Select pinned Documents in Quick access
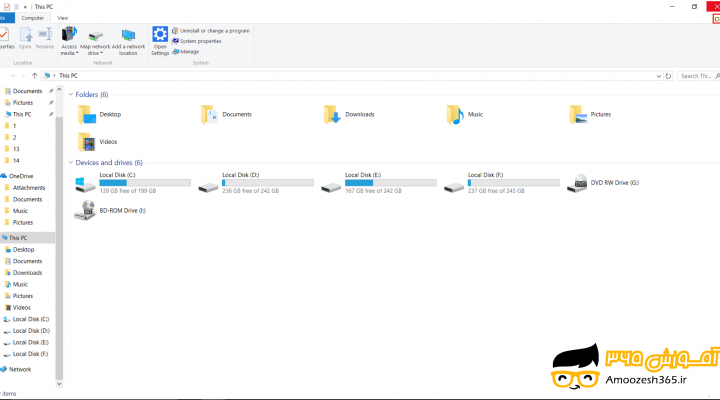 tap(27, 91)
